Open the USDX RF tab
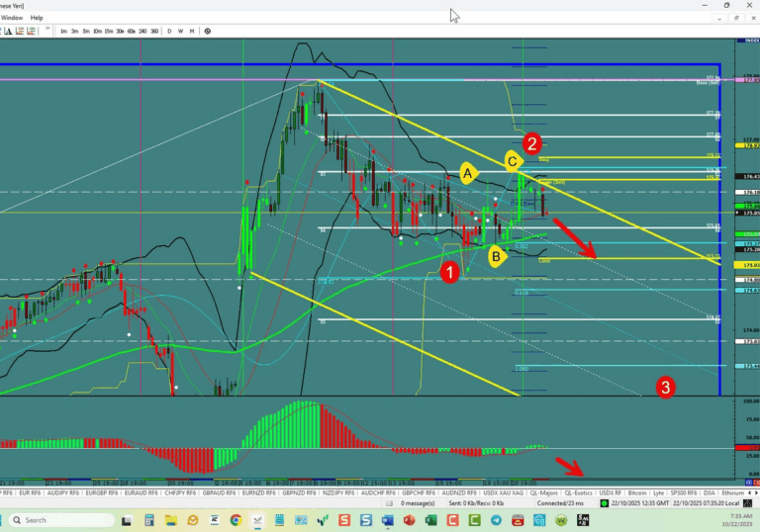The image size is (760, 532). click(611, 492)
